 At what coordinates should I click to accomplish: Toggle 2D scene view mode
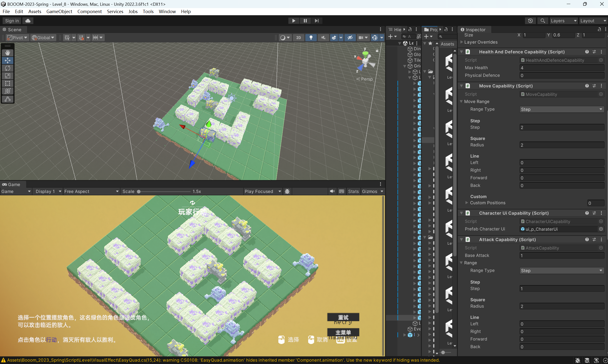tap(298, 38)
